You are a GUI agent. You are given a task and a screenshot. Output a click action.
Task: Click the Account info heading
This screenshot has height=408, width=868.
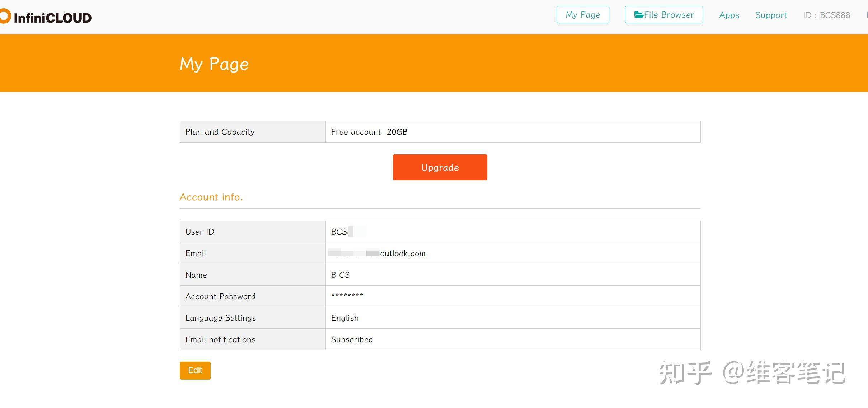pyautogui.click(x=211, y=197)
